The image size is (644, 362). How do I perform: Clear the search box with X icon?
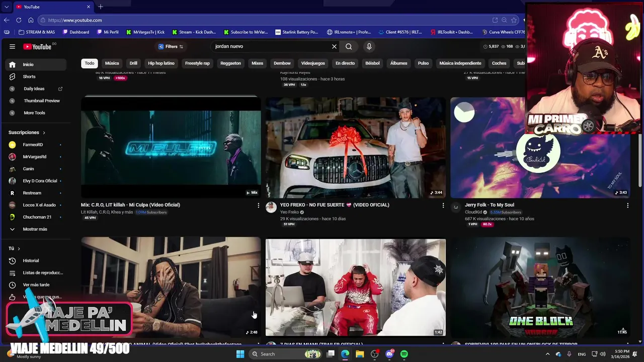point(334,46)
